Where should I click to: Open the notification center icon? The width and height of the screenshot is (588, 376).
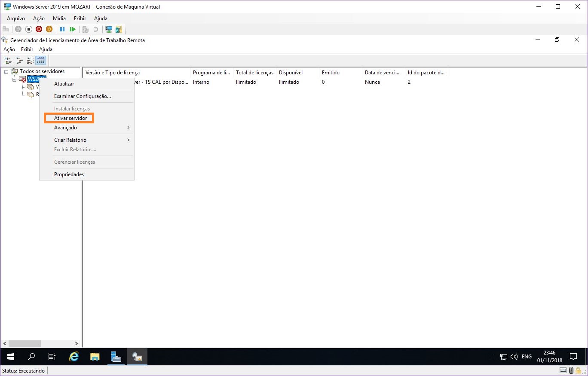573,356
